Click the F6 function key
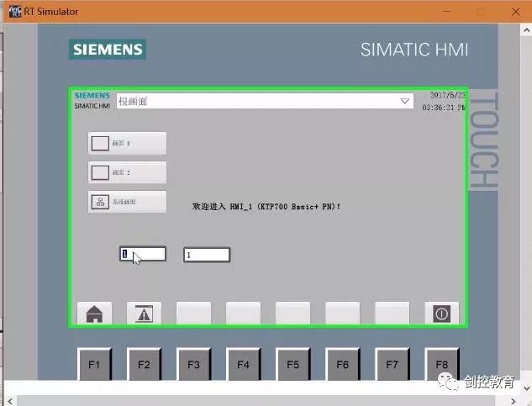The height and width of the screenshot is (406, 532). coord(342,365)
